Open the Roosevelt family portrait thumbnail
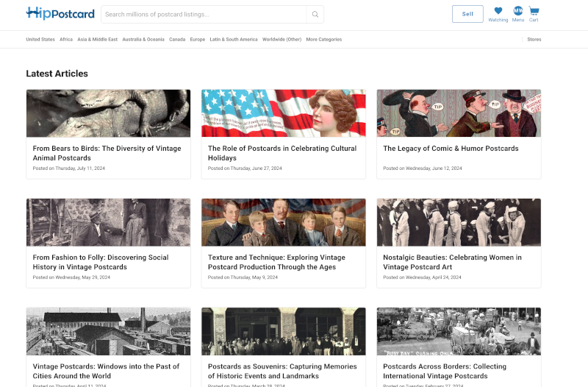The image size is (588, 387). (284, 222)
